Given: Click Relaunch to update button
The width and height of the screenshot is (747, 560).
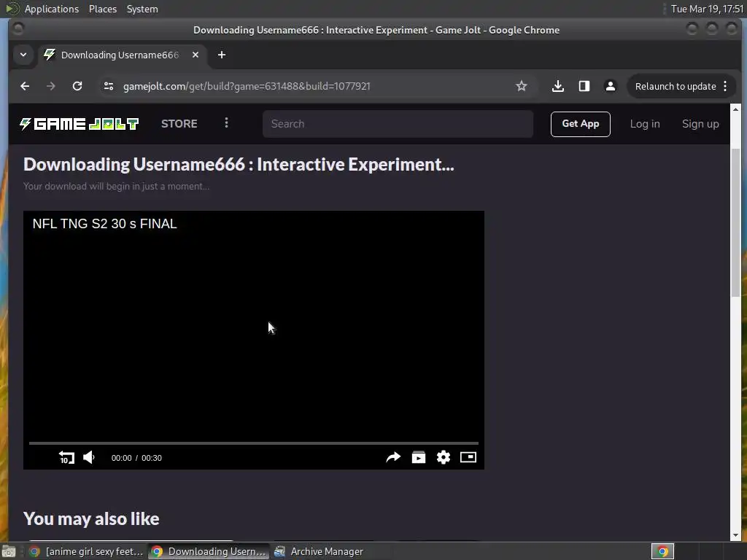Looking at the screenshot, I should point(676,86).
